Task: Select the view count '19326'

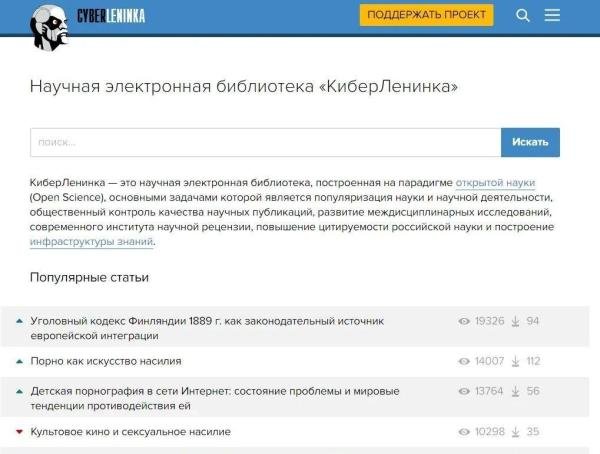Action: tap(489, 321)
